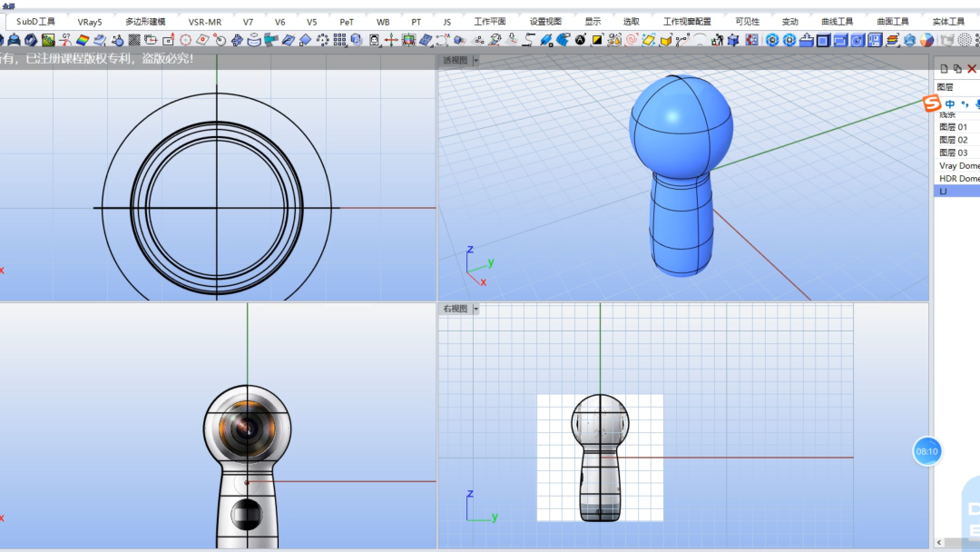Click the 右视图 viewport title label
The image size is (980, 552).
[455, 309]
